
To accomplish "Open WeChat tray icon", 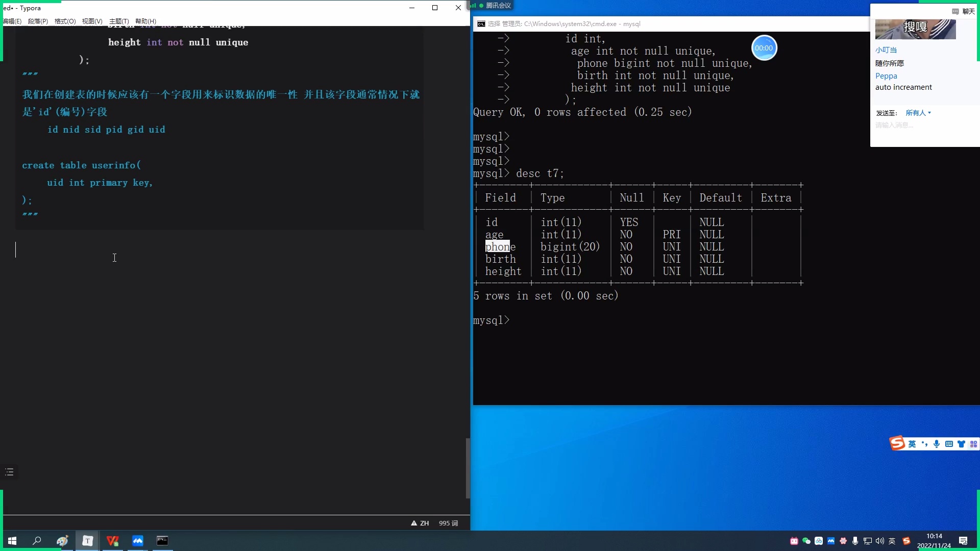I will (806, 541).
